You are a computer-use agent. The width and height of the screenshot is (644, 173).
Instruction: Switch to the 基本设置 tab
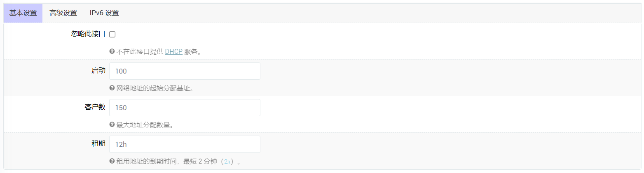23,13
